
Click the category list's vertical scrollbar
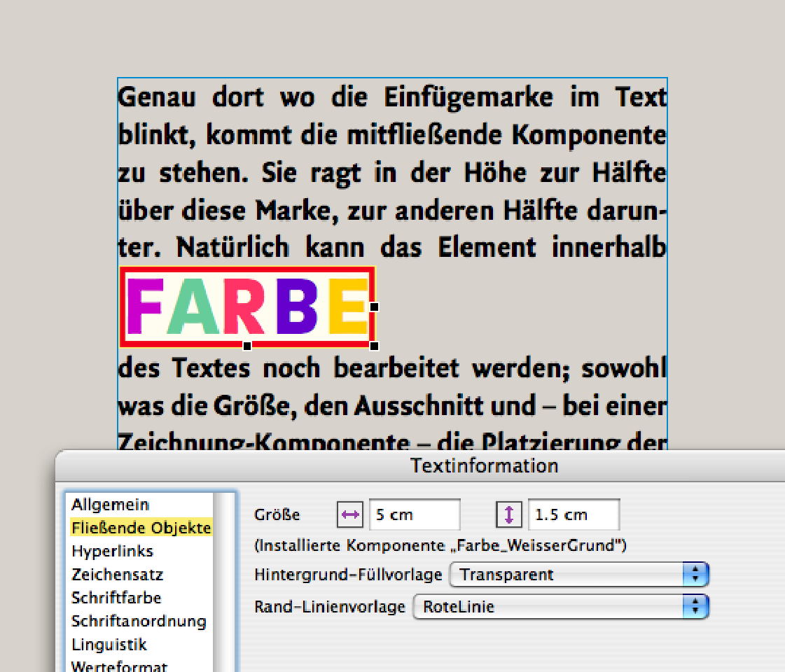point(225,581)
